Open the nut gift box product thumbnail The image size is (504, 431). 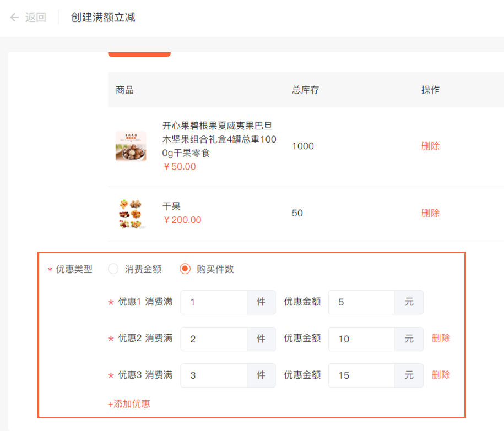131,146
